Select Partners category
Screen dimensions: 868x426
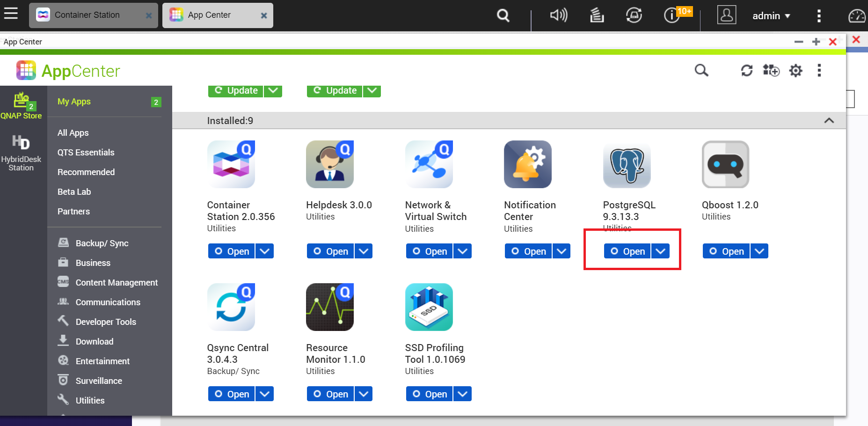pos(74,212)
